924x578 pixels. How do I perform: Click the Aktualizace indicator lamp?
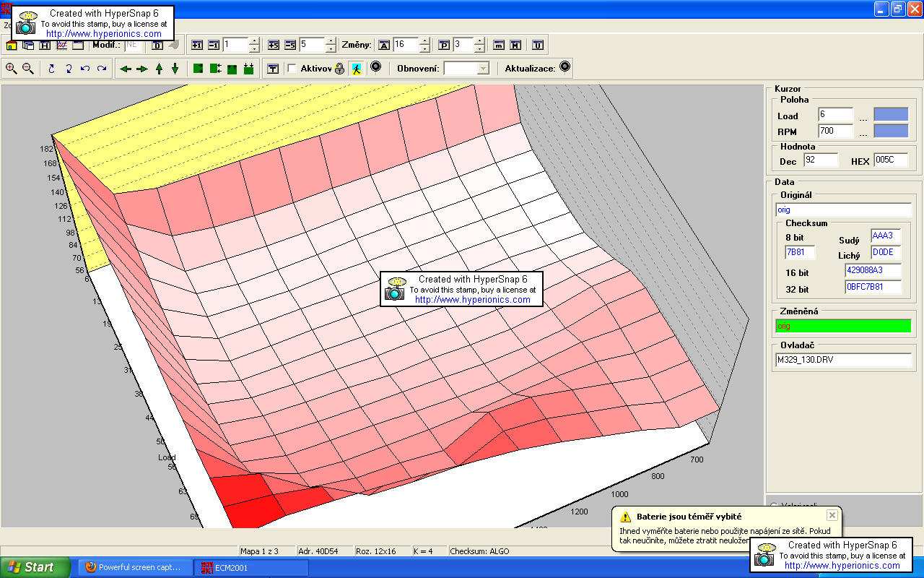pyautogui.click(x=565, y=67)
